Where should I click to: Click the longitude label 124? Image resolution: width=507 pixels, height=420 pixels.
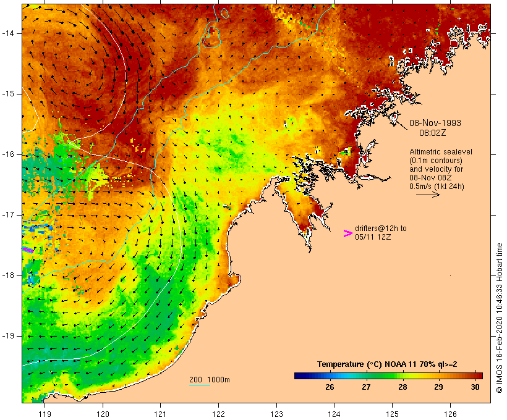point(334,414)
